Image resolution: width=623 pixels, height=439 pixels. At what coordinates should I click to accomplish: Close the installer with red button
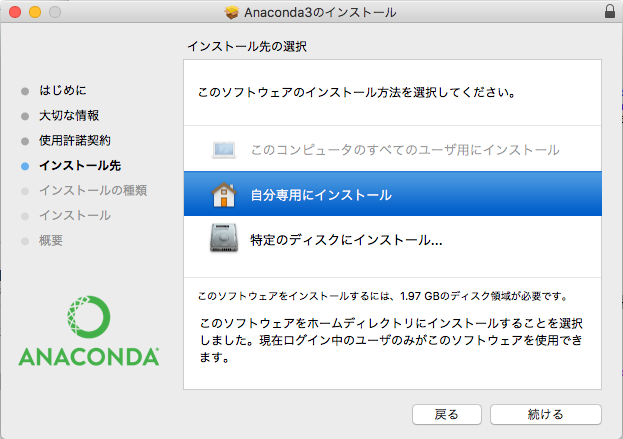tap(14, 13)
